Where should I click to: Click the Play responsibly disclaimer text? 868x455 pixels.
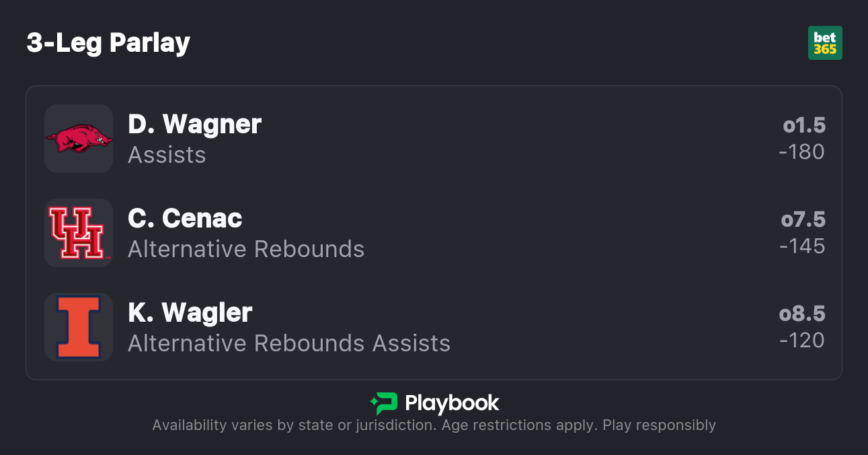tap(659, 425)
